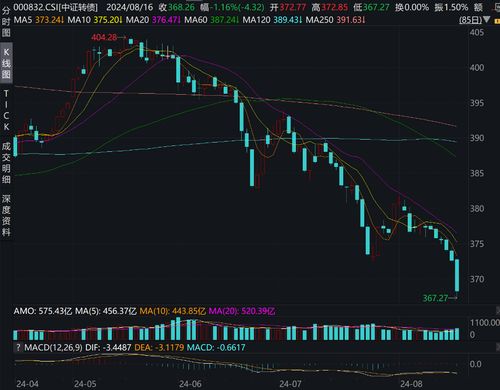
Task: Click the volume MA(5): 456.37亿 label
Action: pos(106,311)
